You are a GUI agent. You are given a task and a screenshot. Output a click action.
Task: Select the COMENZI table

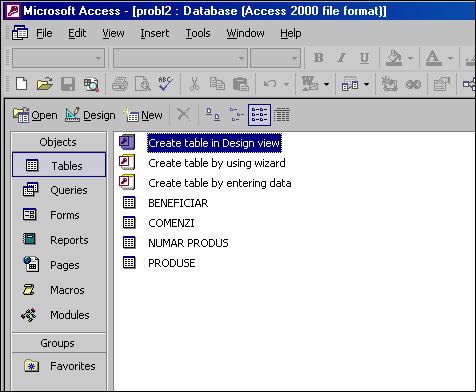pyautogui.click(x=171, y=223)
